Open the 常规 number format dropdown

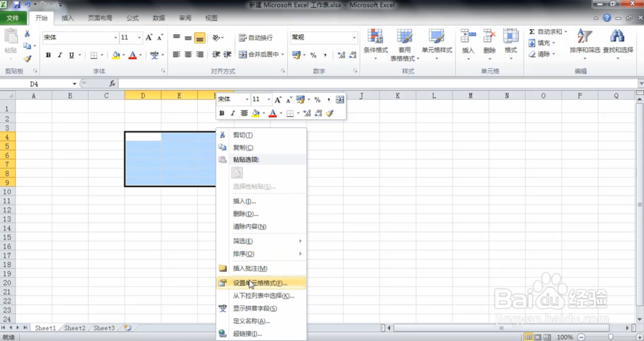coord(354,38)
